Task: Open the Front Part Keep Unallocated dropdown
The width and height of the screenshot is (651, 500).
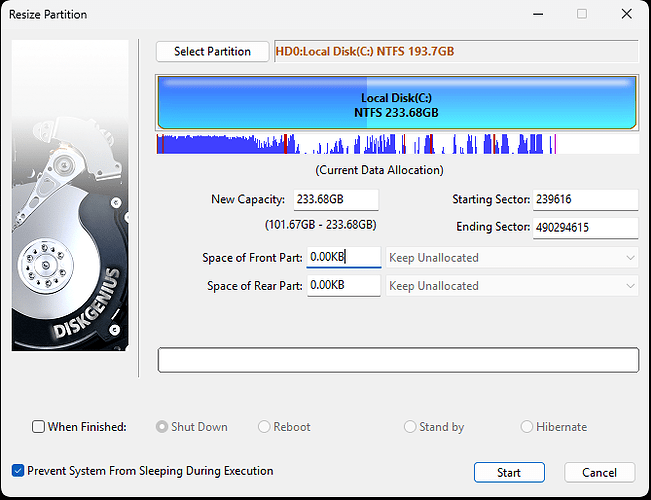Action: click(512, 258)
